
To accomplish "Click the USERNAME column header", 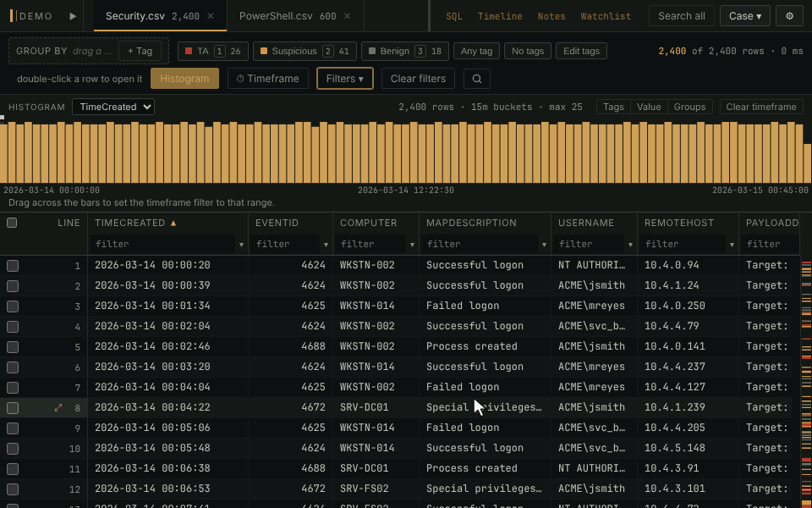I will 586,223.
